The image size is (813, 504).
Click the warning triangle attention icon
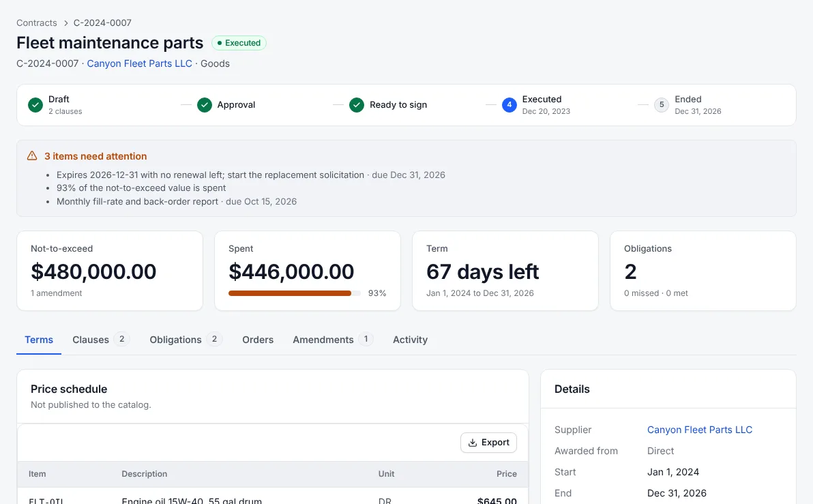(32, 155)
